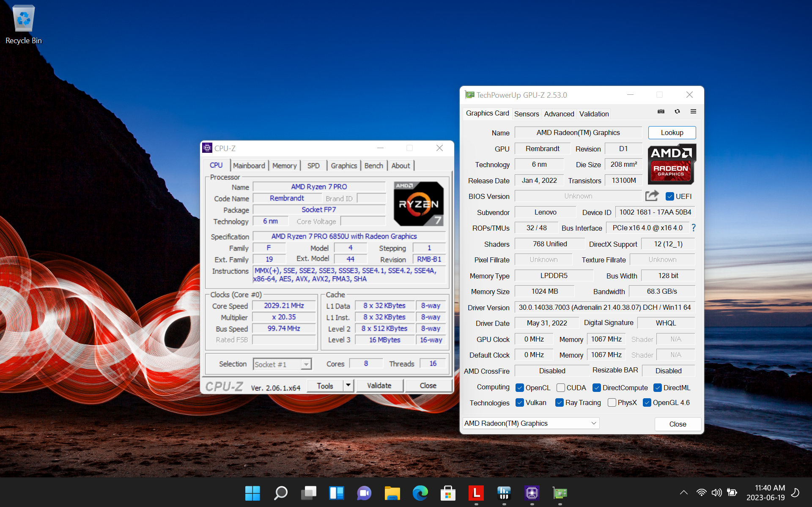Switch to the Memory tab in CPU-Z
Viewport: 812px width, 507px height.
point(285,165)
